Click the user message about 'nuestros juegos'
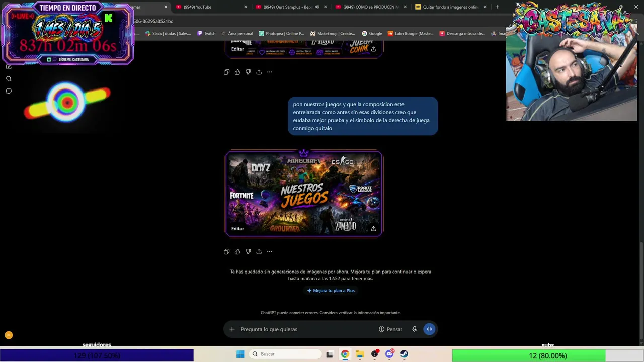This screenshot has width=644, height=362. pos(363,116)
